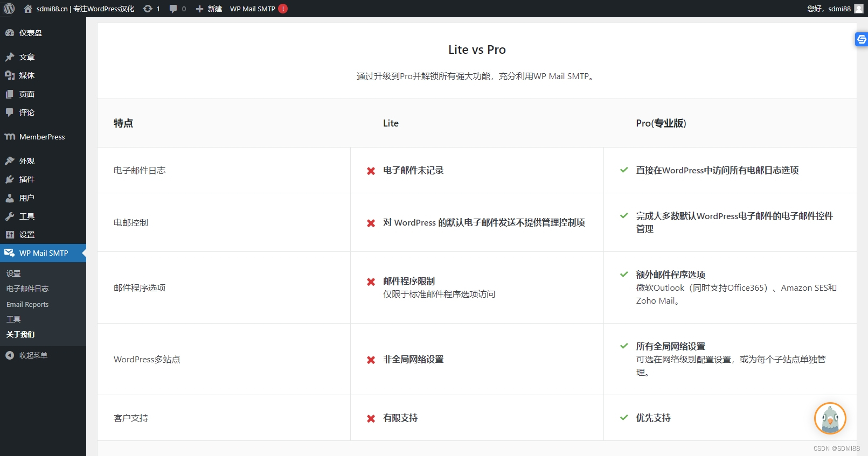The width and height of the screenshot is (868, 456).
Task: Open the 评论 menu item
Action: coord(43,113)
